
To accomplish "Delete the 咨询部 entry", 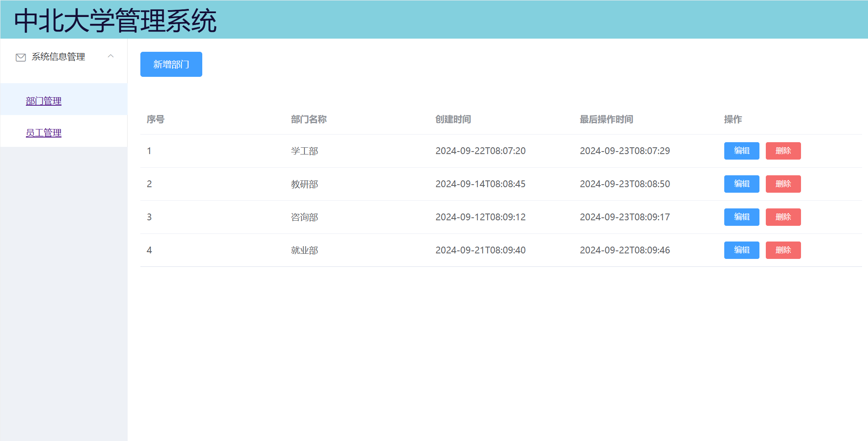I will 783,217.
